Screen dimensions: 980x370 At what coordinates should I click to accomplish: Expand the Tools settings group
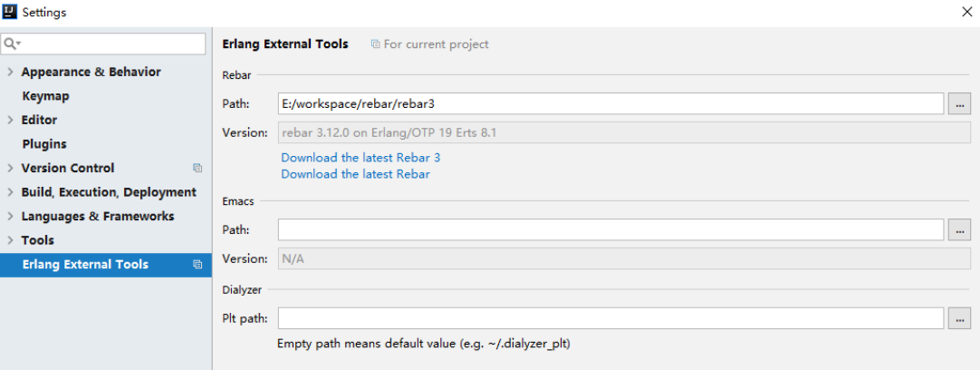pyautogui.click(x=10, y=240)
